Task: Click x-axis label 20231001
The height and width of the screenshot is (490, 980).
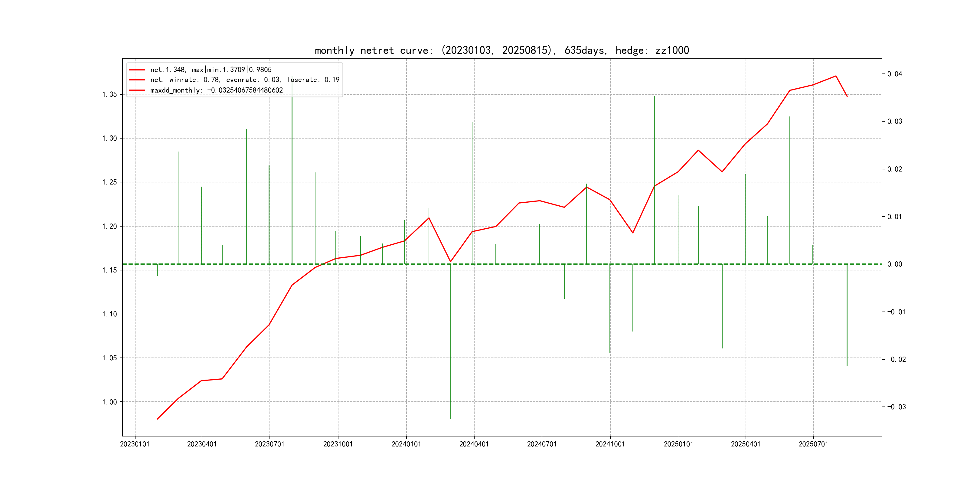Action: tap(338, 444)
